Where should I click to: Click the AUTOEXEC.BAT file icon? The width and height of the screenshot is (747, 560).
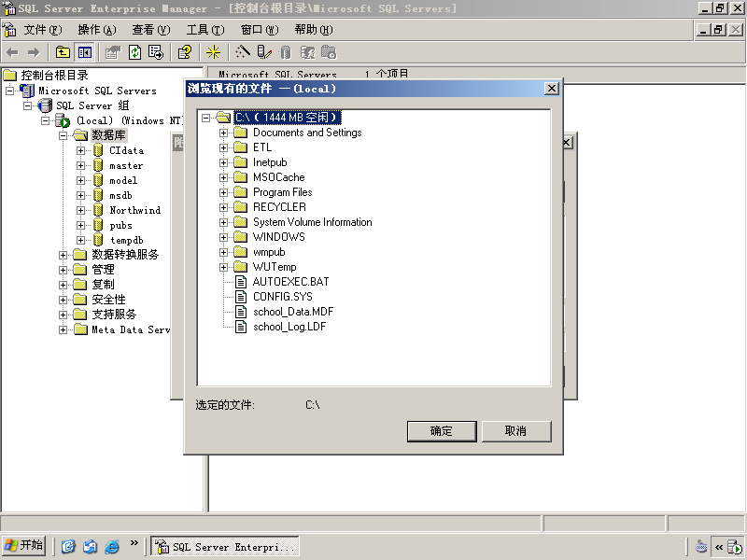[x=241, y=282]
